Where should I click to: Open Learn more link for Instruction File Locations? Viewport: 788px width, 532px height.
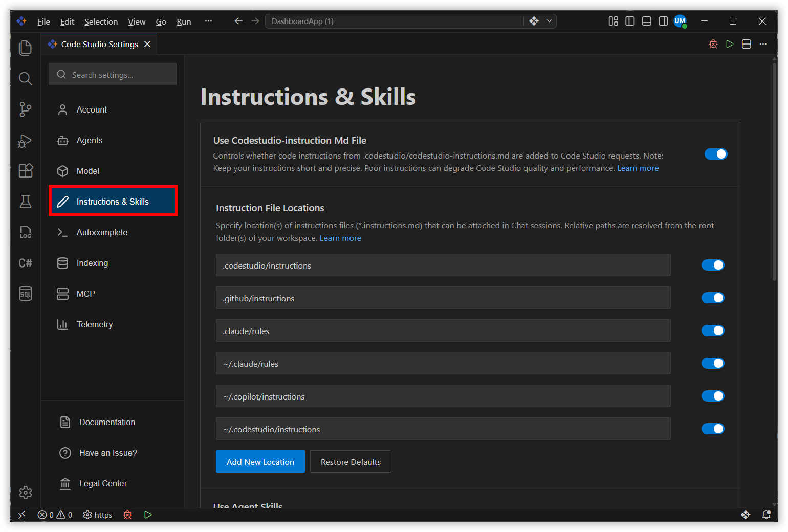tap(340, 238)
